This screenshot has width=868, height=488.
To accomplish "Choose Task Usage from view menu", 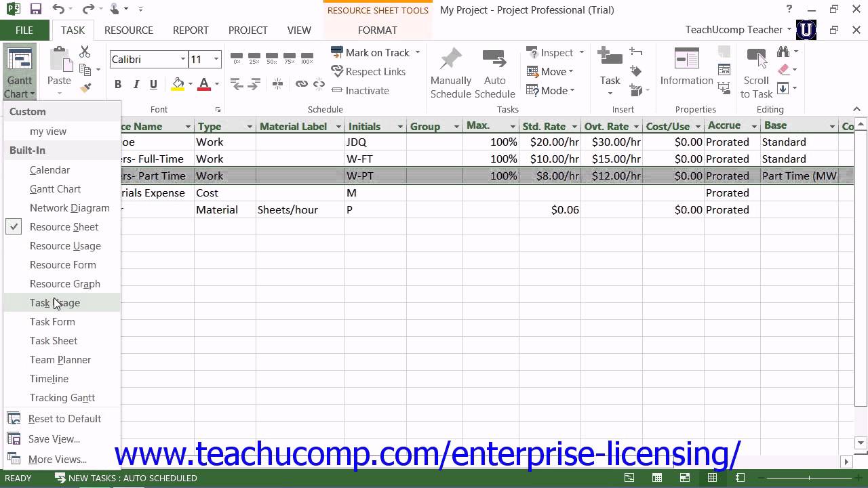I will (x=62, y=303).
